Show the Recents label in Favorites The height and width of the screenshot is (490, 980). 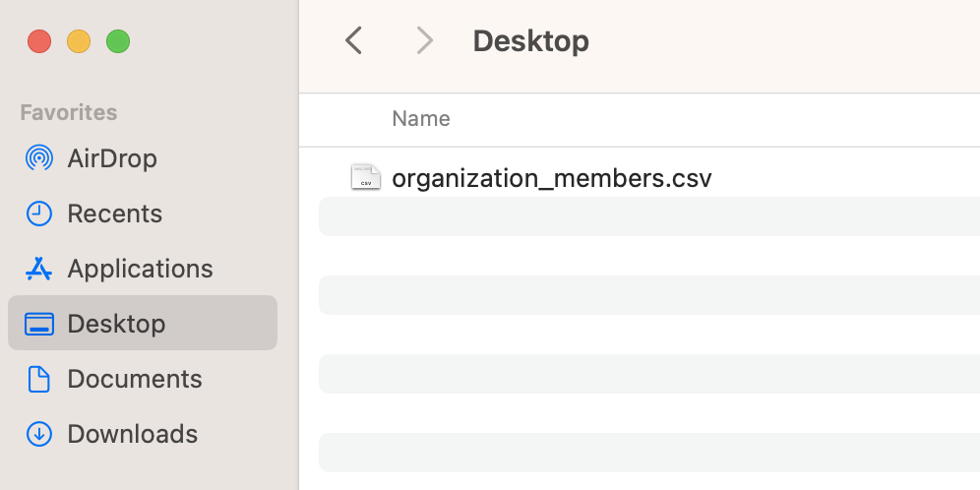click(x=114, y=214)
